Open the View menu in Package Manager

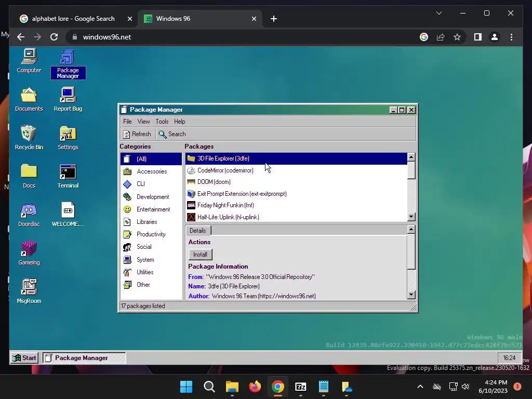coord(143,122)
